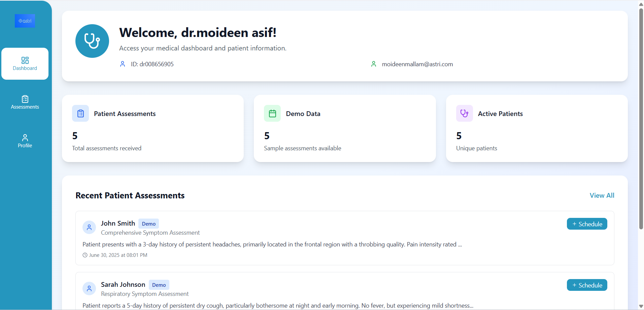The width and height of the screenshot is (644, 310).
Task: Click the page vertical scrollbar thumb
Action: [x=641, y=118]
